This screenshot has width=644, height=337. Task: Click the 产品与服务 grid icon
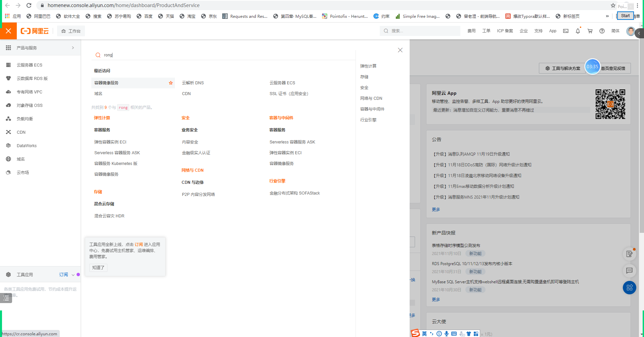point(8,48)
